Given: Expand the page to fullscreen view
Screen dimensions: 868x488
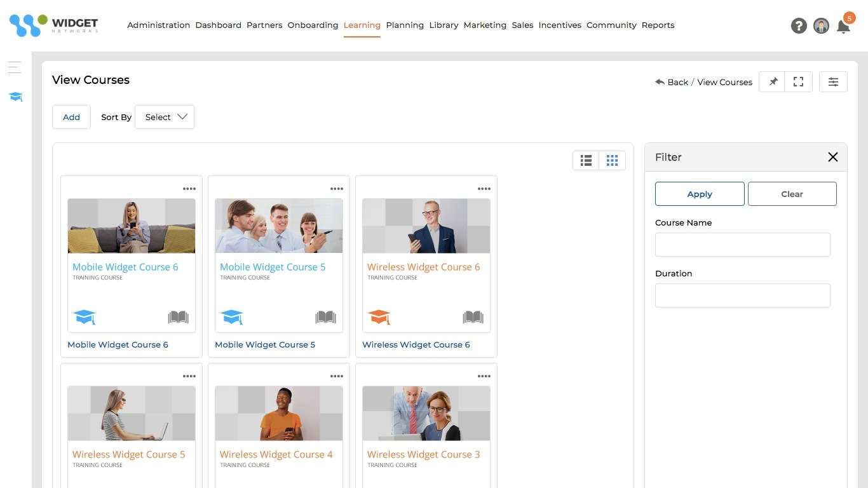Looking at the screenshot, I should [x=798, y=81].
